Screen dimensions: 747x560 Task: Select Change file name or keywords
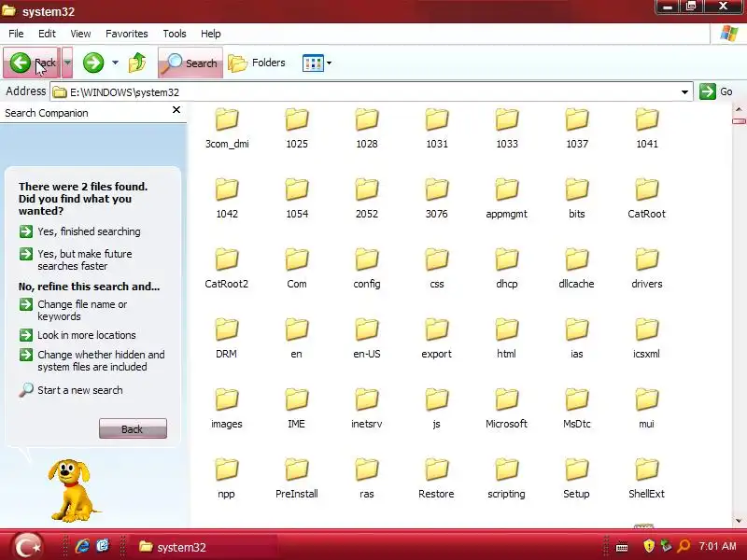pyautogui.click(x=73, y=310)
